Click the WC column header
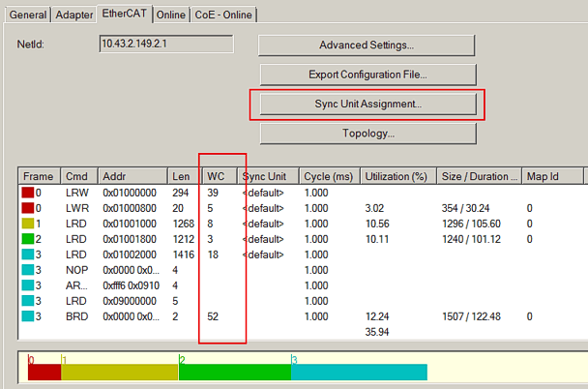This screenshot has height=389, width=588. coord(220,176)
